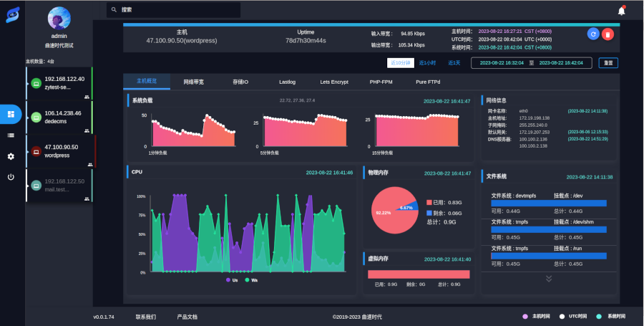
Task: Click the 15分钟负载 chart
Action: (x=416, y=130)
